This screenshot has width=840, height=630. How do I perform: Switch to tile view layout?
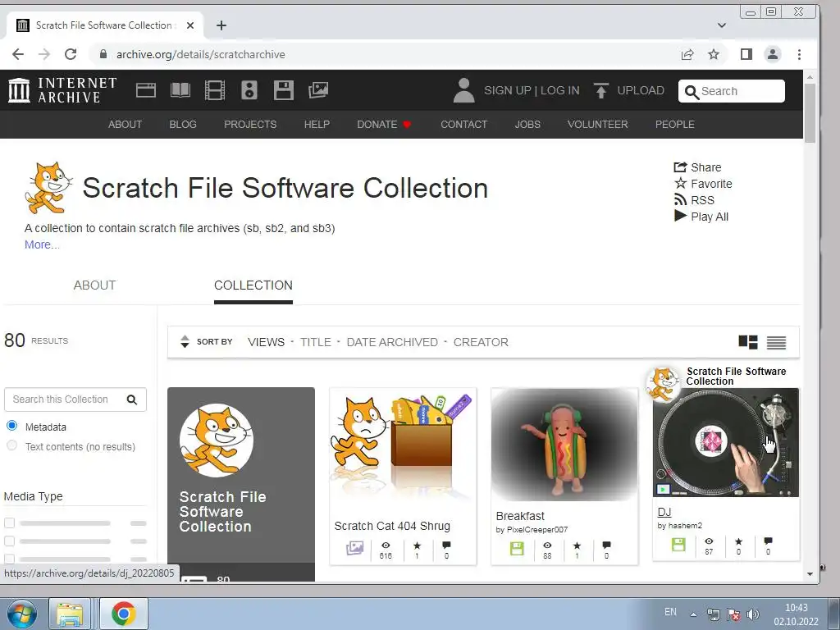748,342
